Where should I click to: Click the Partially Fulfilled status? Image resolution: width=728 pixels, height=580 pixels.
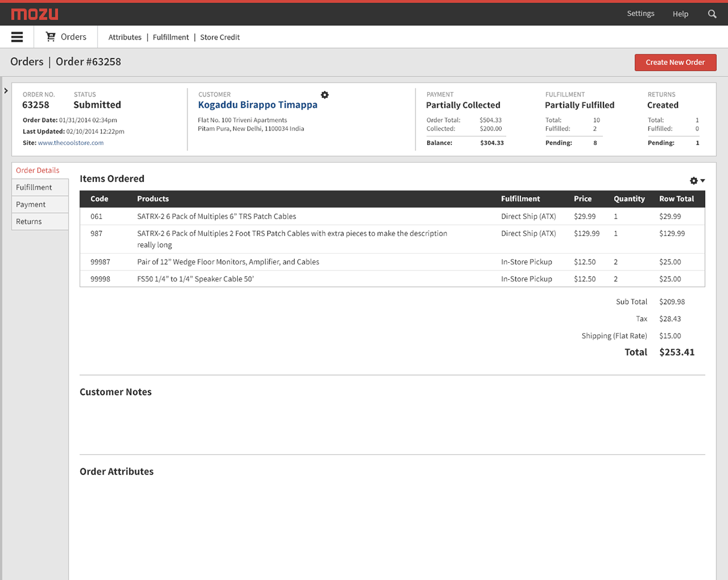(x=579, y=105)
